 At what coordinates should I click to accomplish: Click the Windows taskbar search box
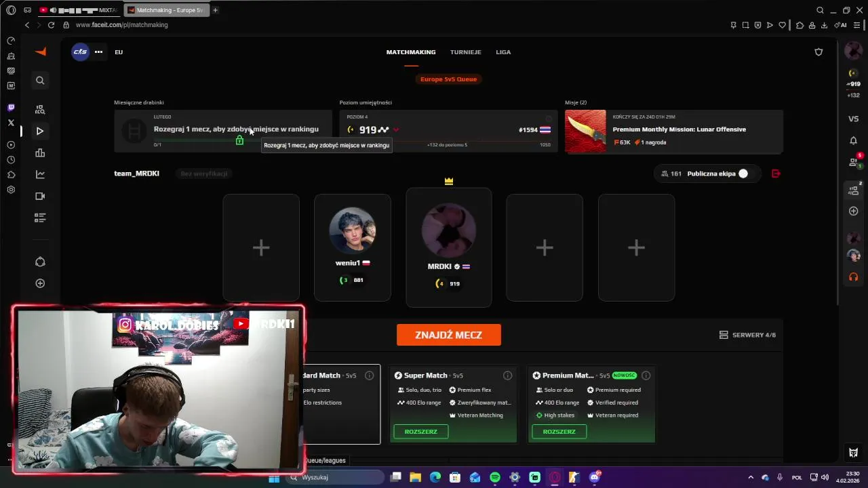point(334,477)
